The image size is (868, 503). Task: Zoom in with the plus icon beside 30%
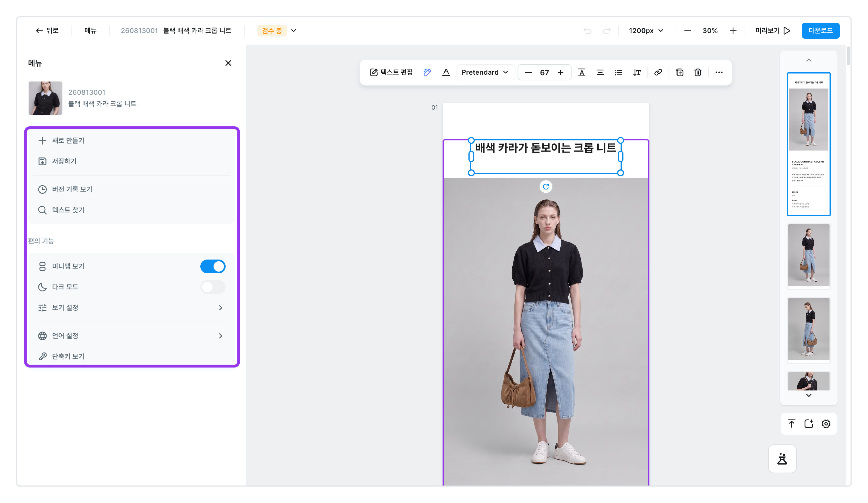click(733, 31)
